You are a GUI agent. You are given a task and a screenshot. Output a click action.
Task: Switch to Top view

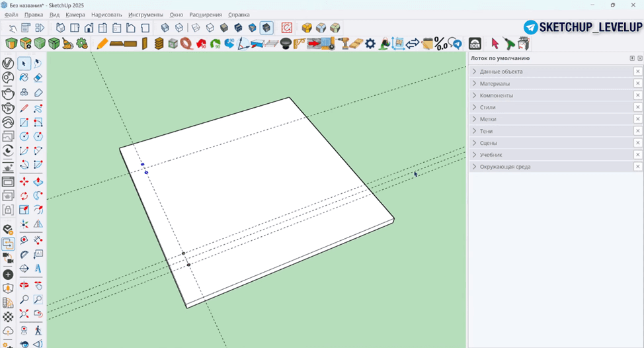pyautogui.click(x=75, y=28)
